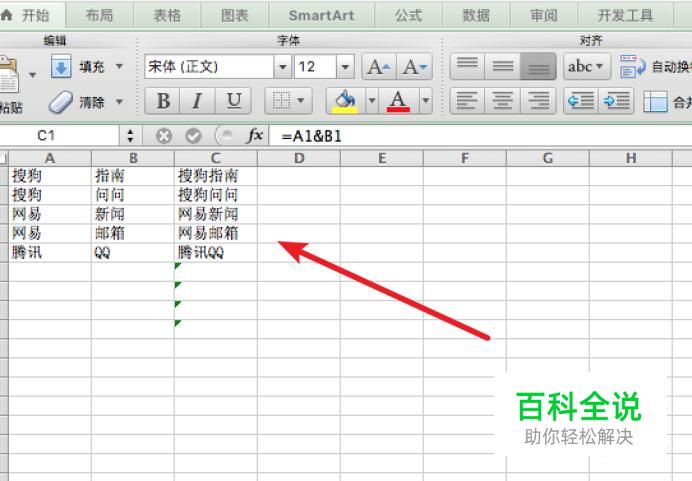The width and height of the screenshot is (692, 481).
Task: Align text right horizontally
Action: tap(538, 101)
